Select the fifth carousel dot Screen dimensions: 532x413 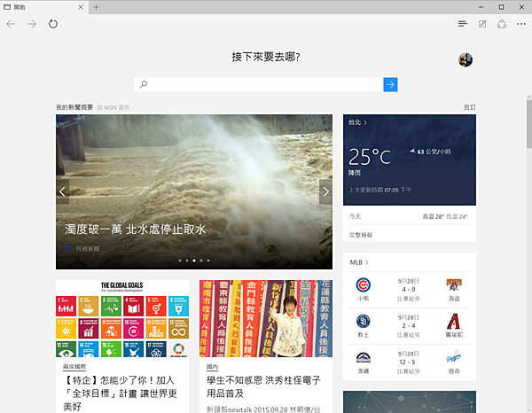[208, 261]
